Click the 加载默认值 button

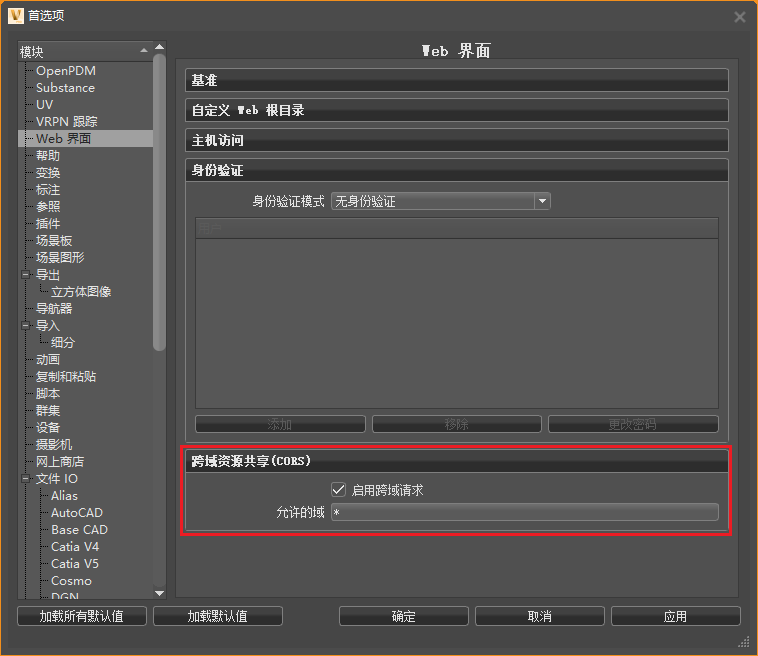click(x=218, y=616)
